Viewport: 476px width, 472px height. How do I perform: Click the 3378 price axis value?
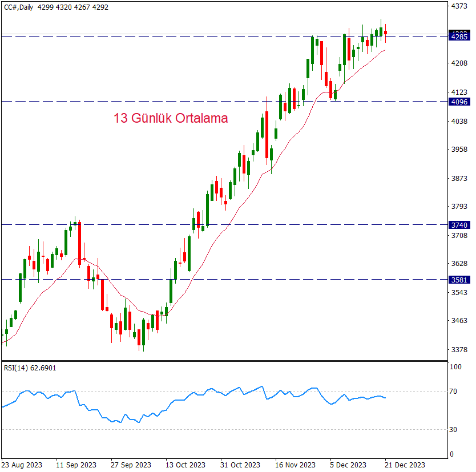point(459,350)
